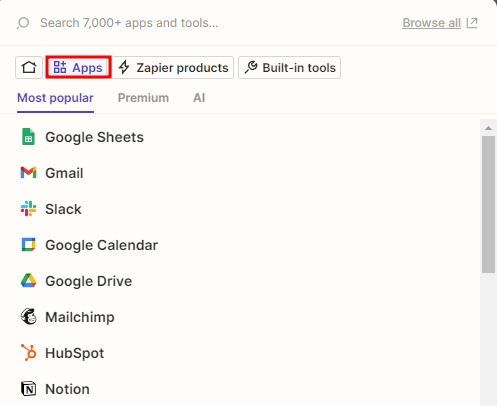This screenshot has height=406, width=497.
Task: Click the Mailchimp monkey icon
Action: 28,316
